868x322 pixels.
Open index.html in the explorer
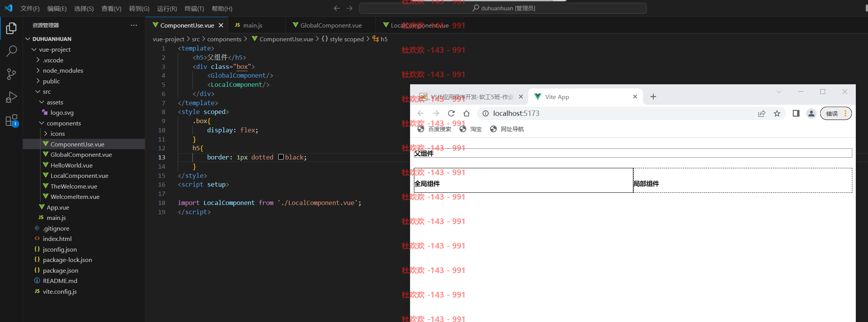coord(84,239)
